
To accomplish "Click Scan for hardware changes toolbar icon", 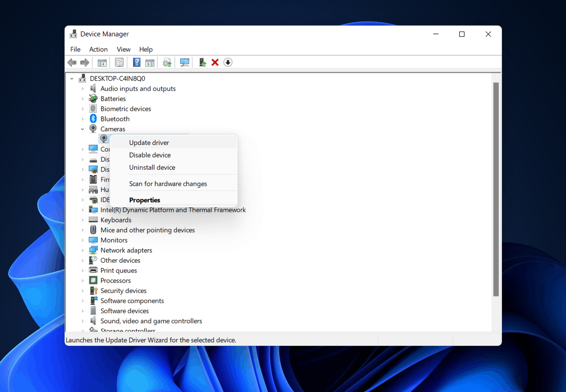I will [184, 62].
